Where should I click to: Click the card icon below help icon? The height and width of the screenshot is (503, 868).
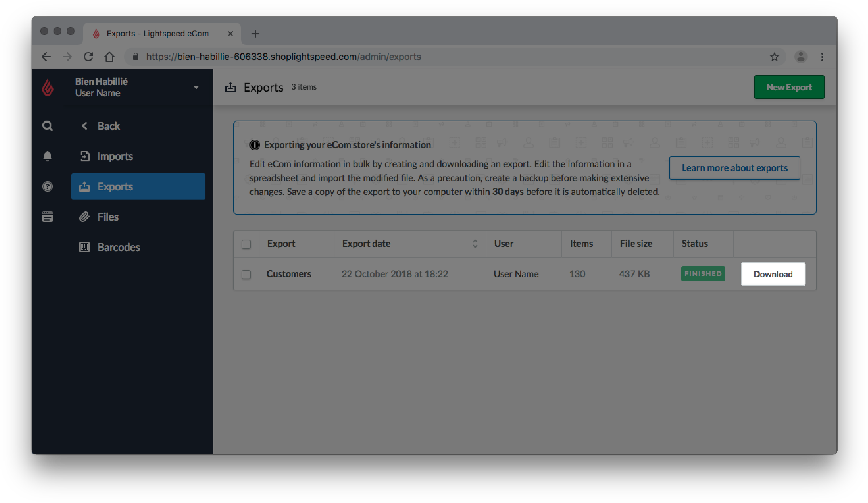pyautogui.click(x=48, y=217)
